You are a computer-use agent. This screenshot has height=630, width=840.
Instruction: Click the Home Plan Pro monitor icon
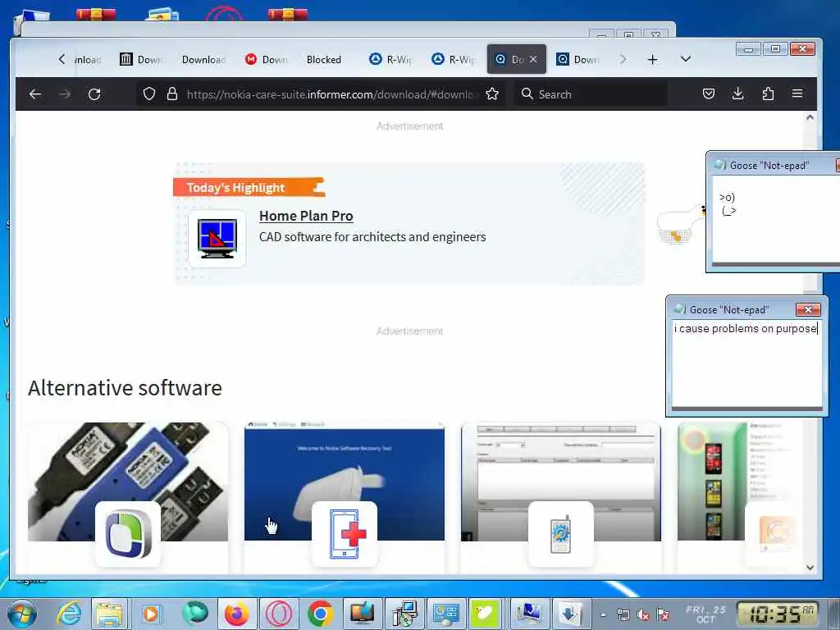point(217,239)
